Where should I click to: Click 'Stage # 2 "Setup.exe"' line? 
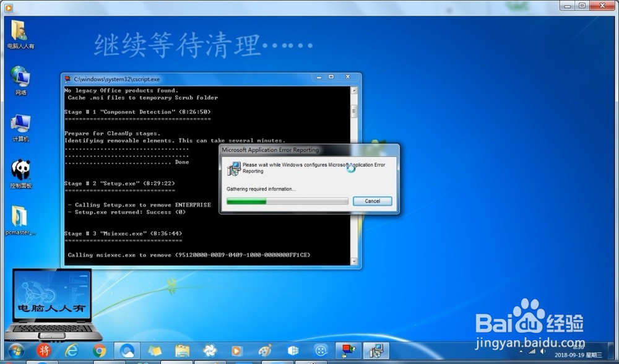(x=119, y=184)
